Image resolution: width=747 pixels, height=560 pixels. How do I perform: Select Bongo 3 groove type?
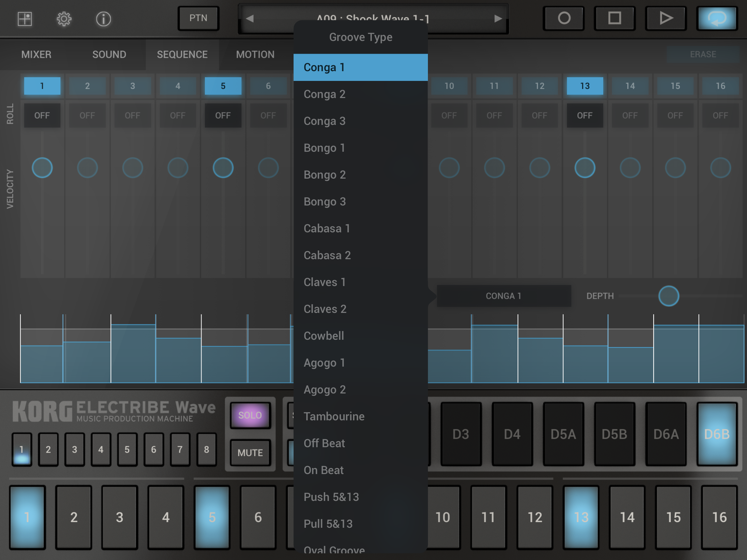click(x=360, y=201)
